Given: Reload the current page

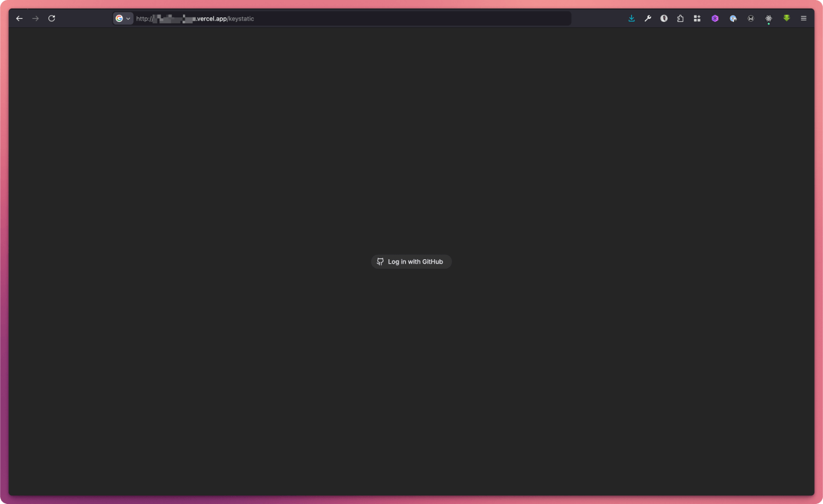Looking at the screenshot, I should (52, 18).
